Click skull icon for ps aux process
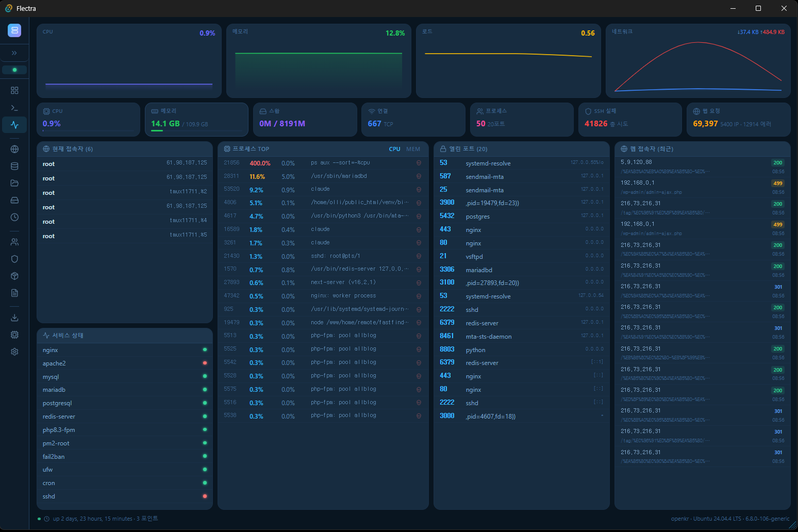This screenshot has height=532, width=798. coord(419,163)
